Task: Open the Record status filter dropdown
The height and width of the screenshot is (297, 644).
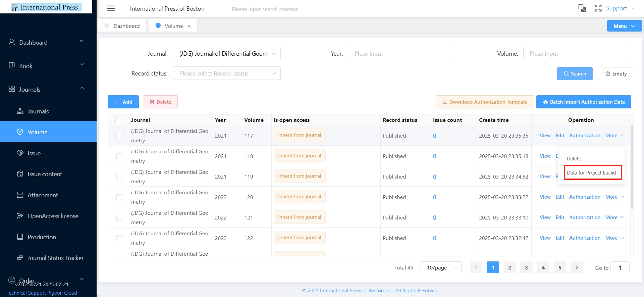Action: point(227,73)
